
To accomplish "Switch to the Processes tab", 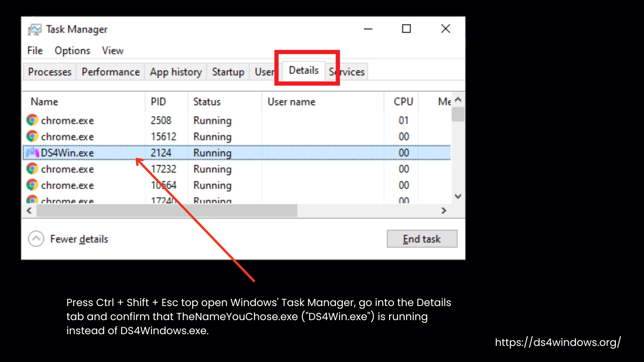I will (50, 72).
